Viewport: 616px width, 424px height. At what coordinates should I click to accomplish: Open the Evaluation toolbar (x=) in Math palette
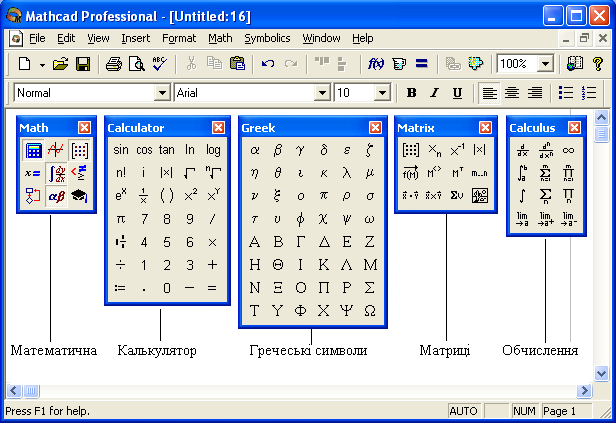point(33,173)
